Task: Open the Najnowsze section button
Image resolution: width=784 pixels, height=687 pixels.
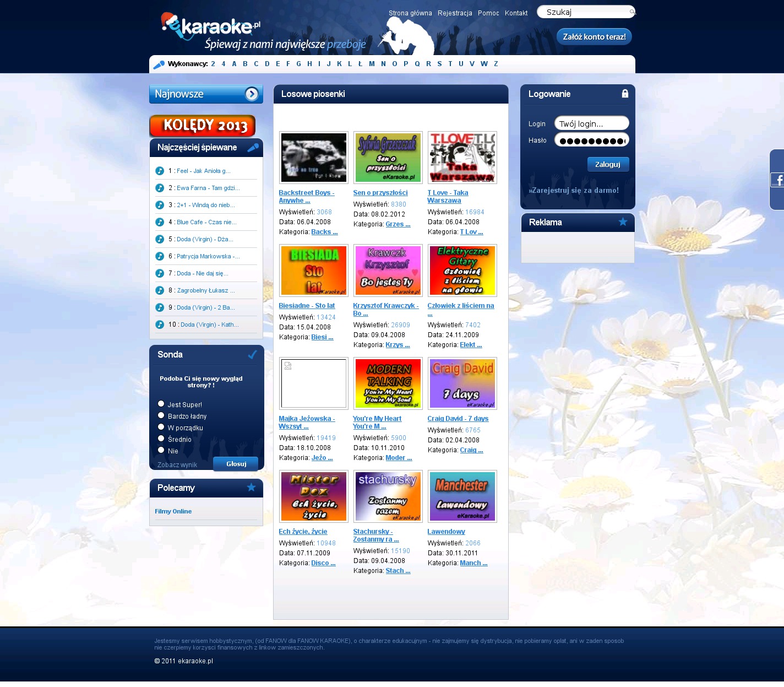Action: click(206, 94)
